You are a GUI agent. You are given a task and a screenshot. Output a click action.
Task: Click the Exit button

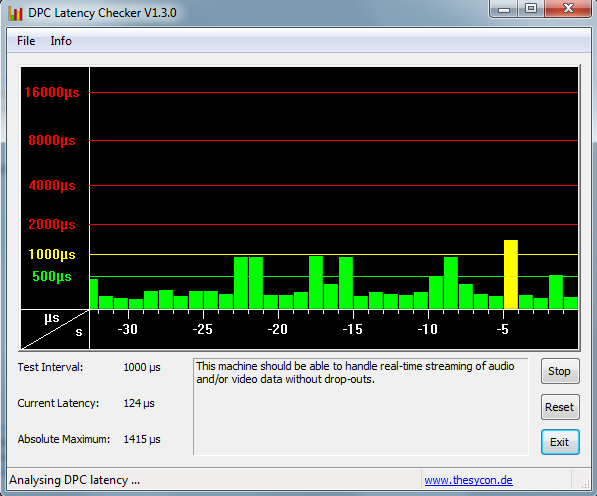560,442
